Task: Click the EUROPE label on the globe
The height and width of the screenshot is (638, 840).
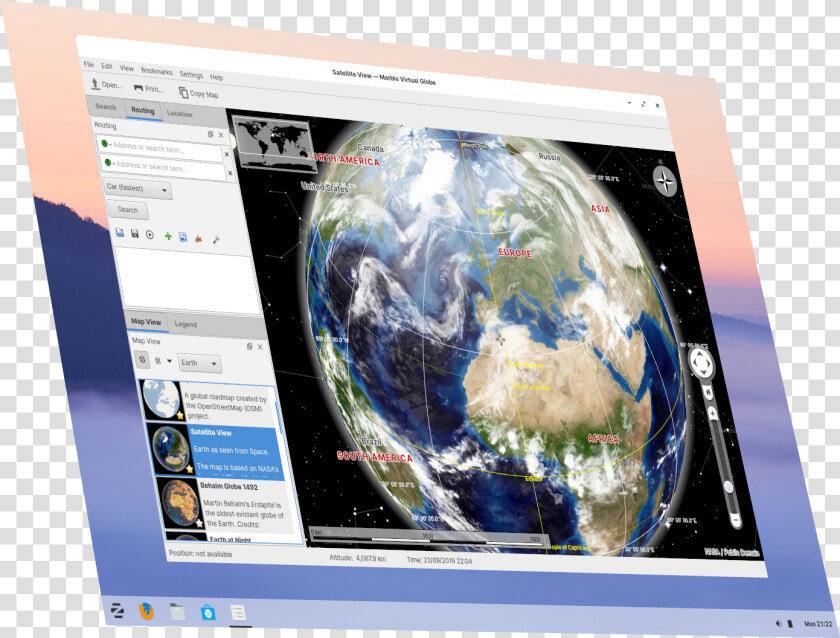Action: tap(514, 252)
